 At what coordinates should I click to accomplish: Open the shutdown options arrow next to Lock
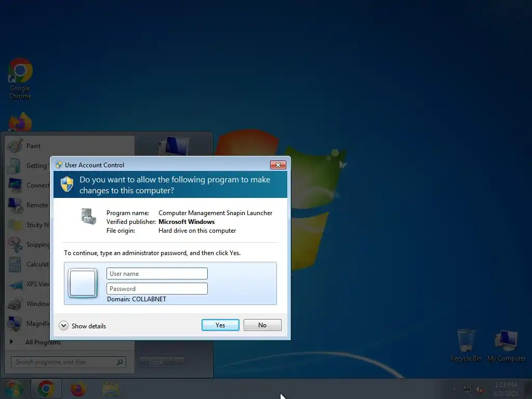pos(179,362)
